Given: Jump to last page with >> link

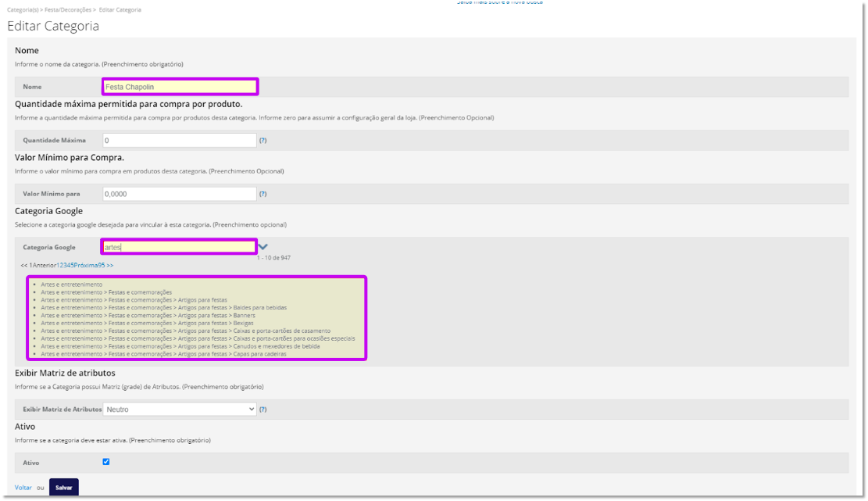Looking at the screenshot, I should coord(109,266).
